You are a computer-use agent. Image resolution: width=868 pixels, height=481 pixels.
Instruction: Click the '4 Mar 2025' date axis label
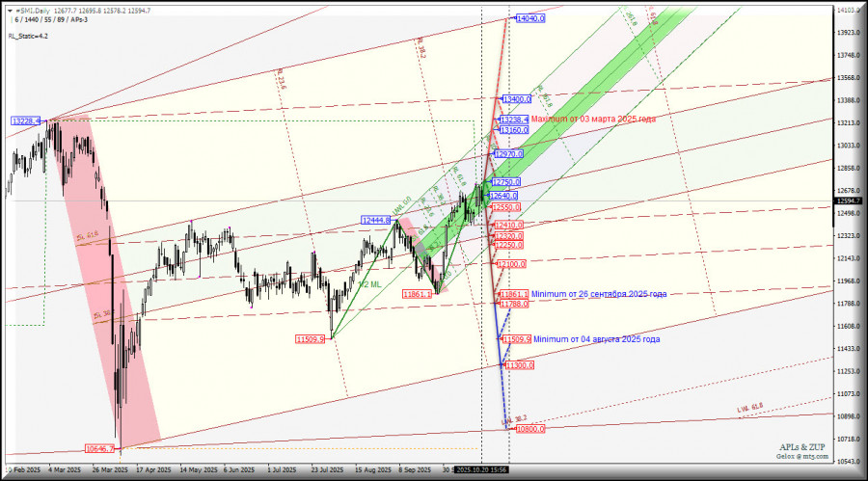[65, 469]
